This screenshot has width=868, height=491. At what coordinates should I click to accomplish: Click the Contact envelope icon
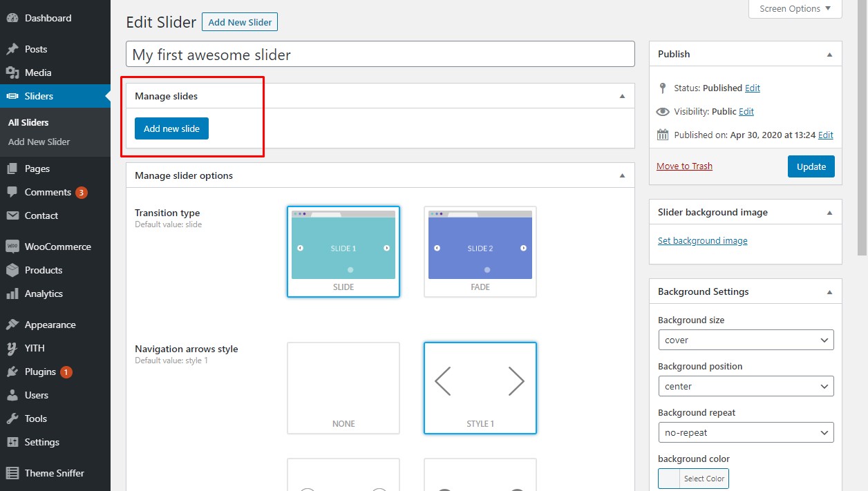tap(12, 215)
